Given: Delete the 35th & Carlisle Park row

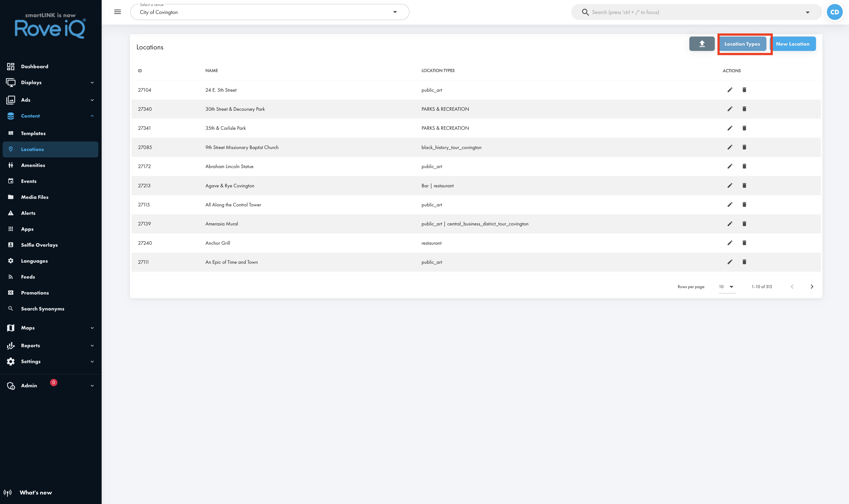Looking at the screenshot, I should pos(744,128).
